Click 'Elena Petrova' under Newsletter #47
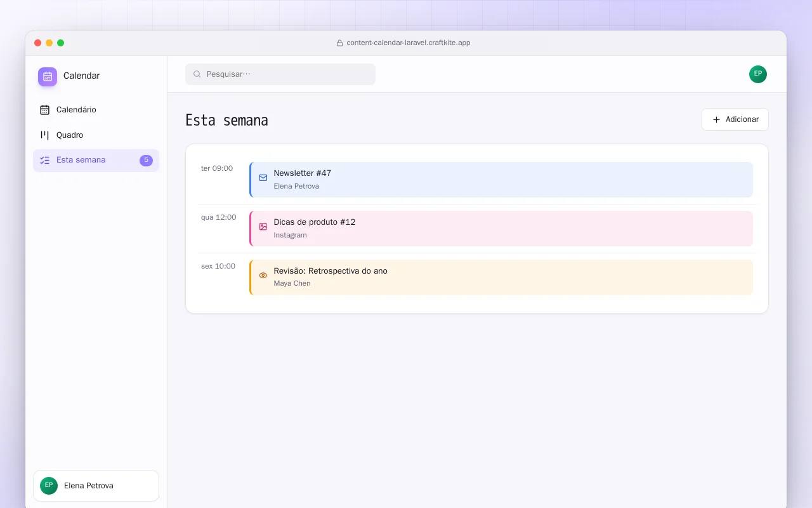 tap(296, 187)
